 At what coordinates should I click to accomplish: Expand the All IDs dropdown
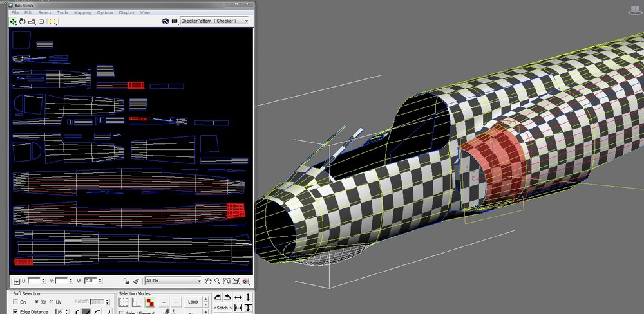click(x=198, y=281)
